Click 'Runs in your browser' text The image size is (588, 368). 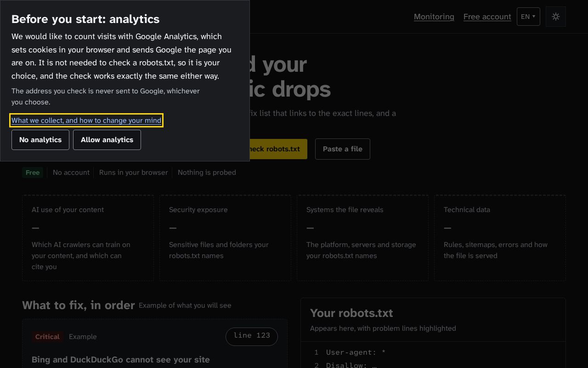134,172
